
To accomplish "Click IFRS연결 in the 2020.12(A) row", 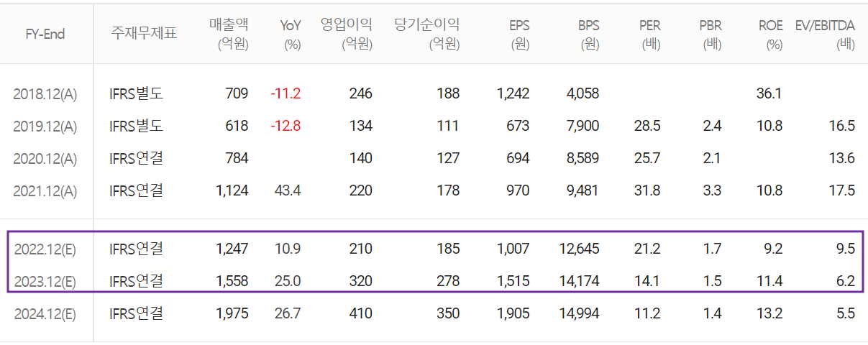I will pos(136,158).
